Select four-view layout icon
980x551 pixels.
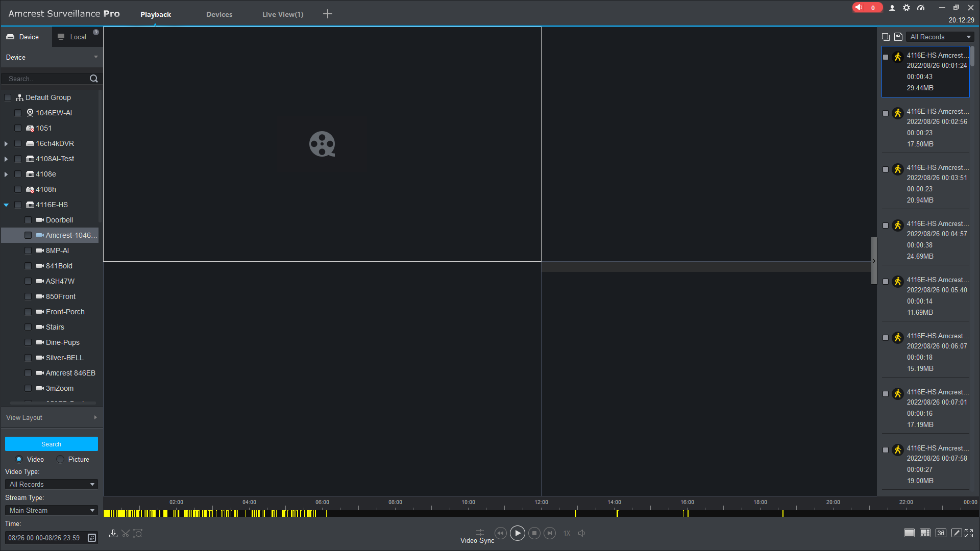925,533
